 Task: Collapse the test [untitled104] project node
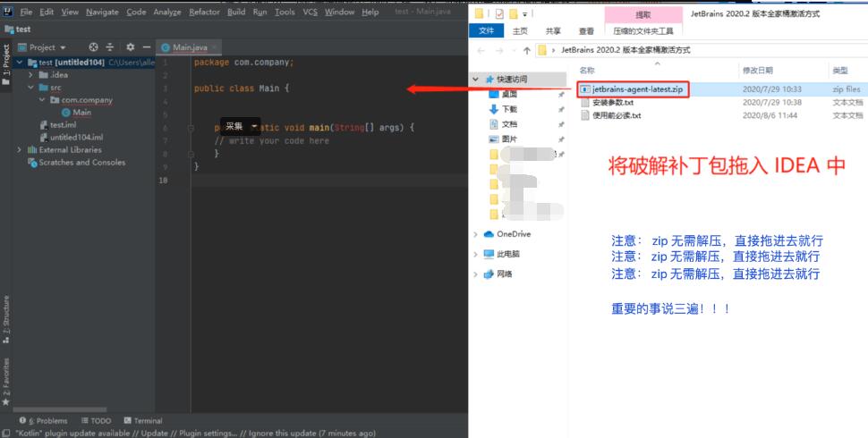pyautogui.click(x=20, y=63)
